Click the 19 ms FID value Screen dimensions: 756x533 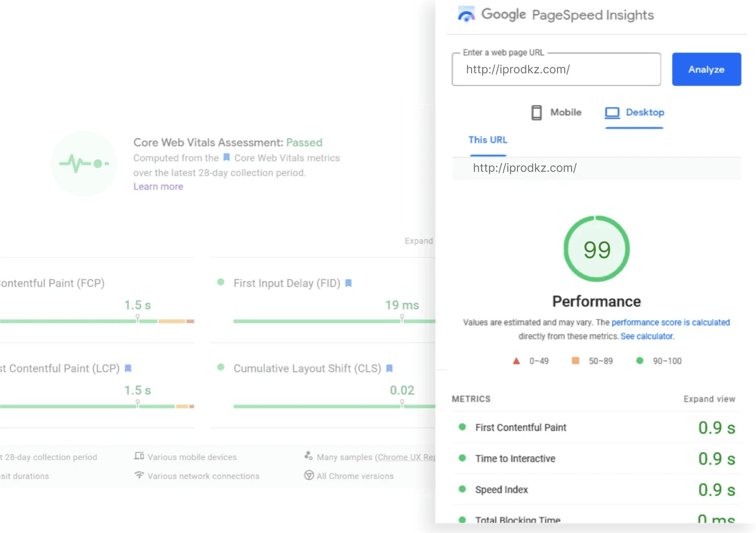pos(402,305)
